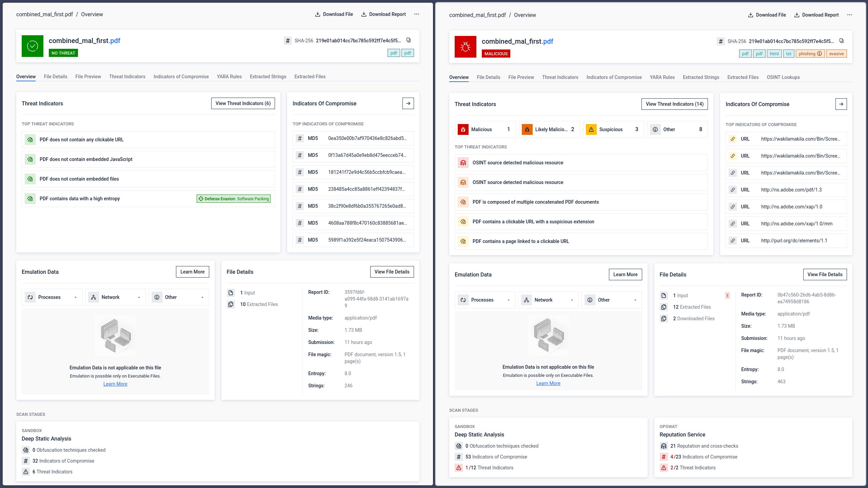The height and width of the screenshot is (488, 868).
Task: Open three-dots menu in right pane
Action: [x=849, y=15]
